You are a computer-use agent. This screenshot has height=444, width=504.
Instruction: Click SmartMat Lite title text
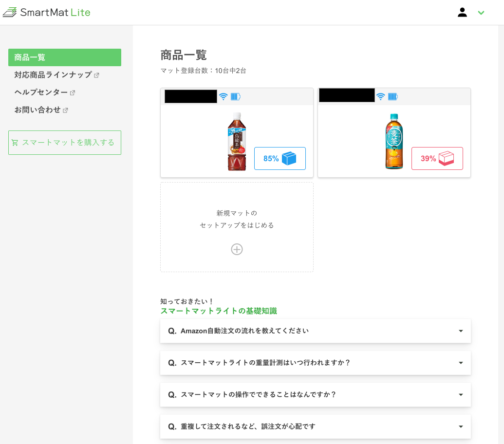point(56,13)
